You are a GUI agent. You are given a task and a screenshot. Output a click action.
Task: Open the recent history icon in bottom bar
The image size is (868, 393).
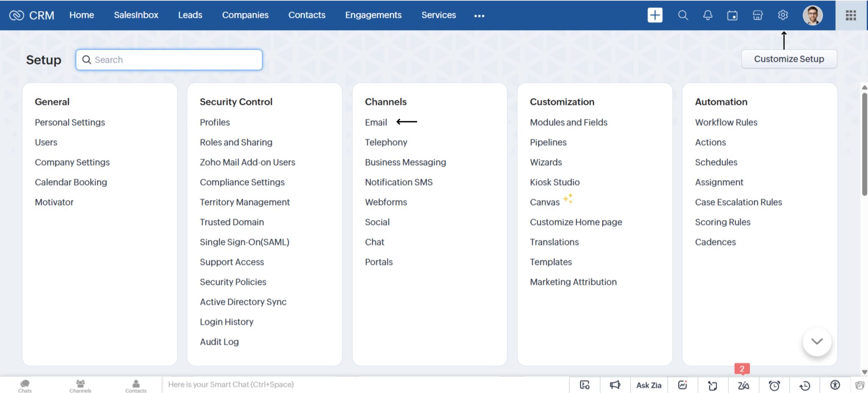tap(804, 385)
